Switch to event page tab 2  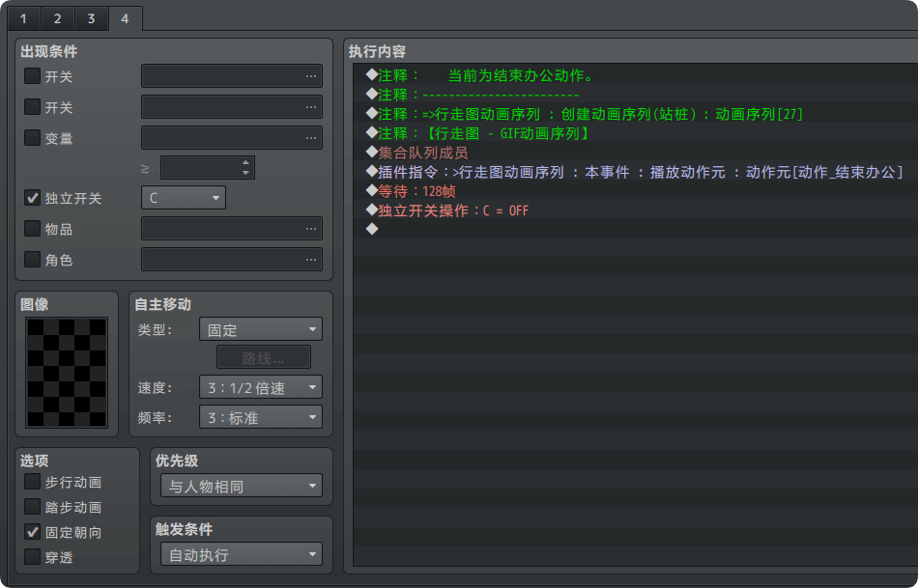point(56,18)
